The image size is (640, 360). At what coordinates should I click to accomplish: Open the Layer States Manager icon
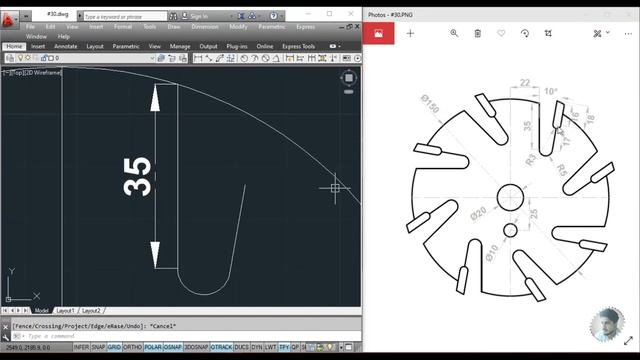(x=183, y=58)
